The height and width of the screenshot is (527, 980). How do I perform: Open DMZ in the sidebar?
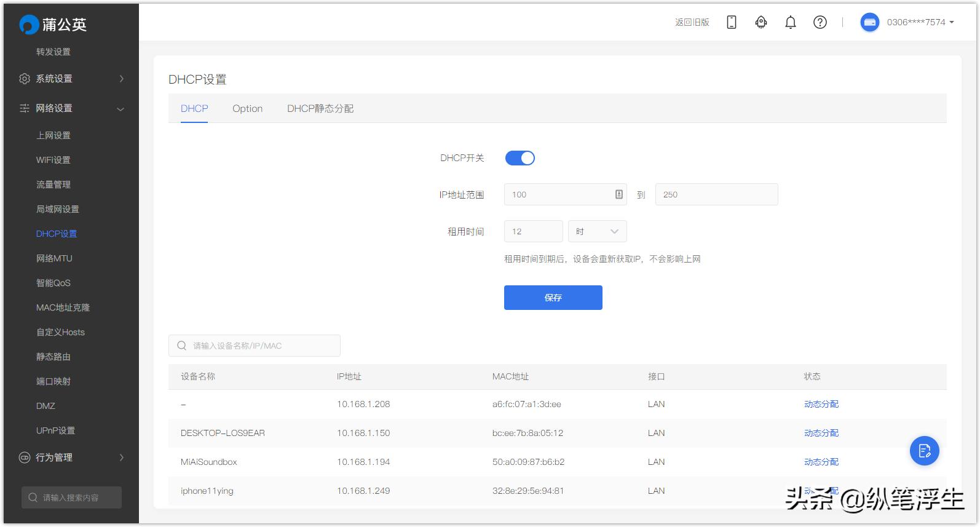(45, 406)
